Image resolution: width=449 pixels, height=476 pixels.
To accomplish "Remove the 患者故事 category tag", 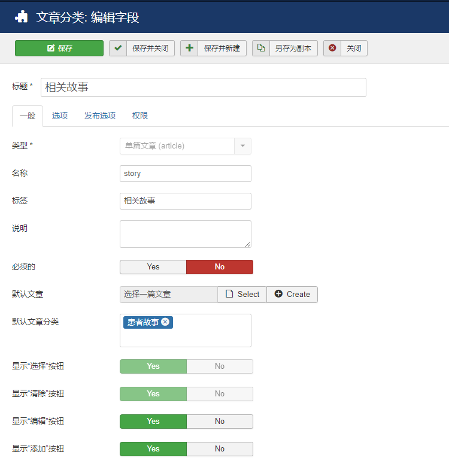I will tap(165, 322).
